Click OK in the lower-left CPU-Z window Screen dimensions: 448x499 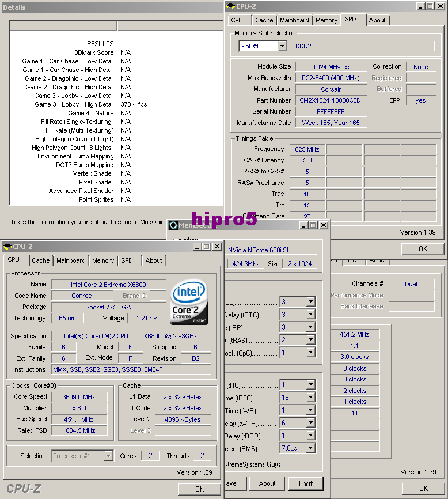tap(199, 489)
